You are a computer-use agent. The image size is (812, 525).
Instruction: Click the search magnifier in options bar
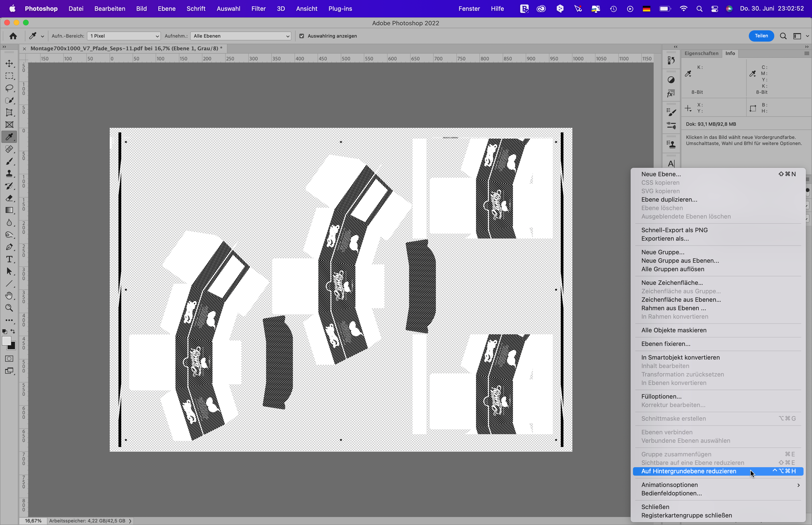783,36
